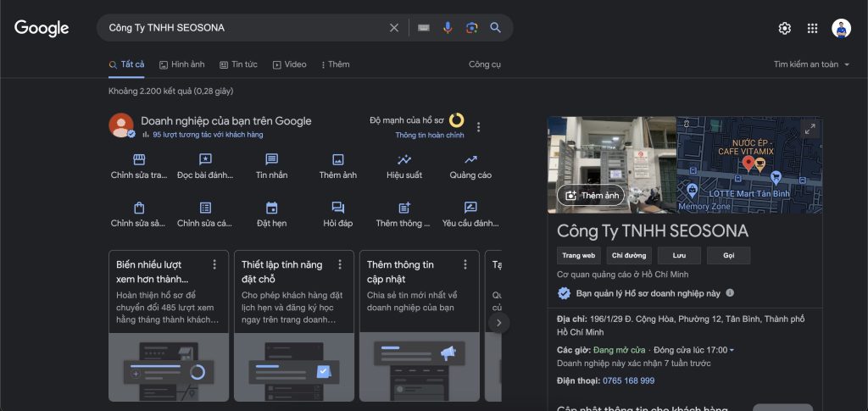Viewport: 868px width, 411px height.
Task: Submit search with magnifier icon
Action: [x=495, y=28]
